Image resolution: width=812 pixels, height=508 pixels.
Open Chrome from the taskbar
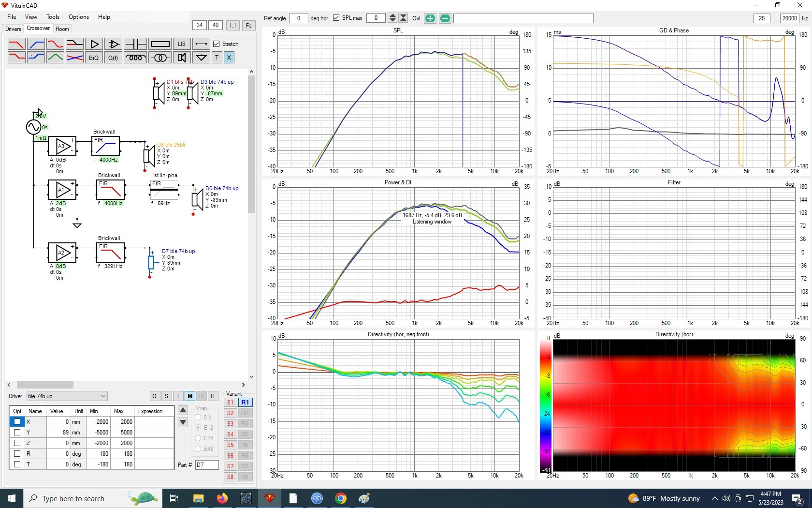pos(341,498)
